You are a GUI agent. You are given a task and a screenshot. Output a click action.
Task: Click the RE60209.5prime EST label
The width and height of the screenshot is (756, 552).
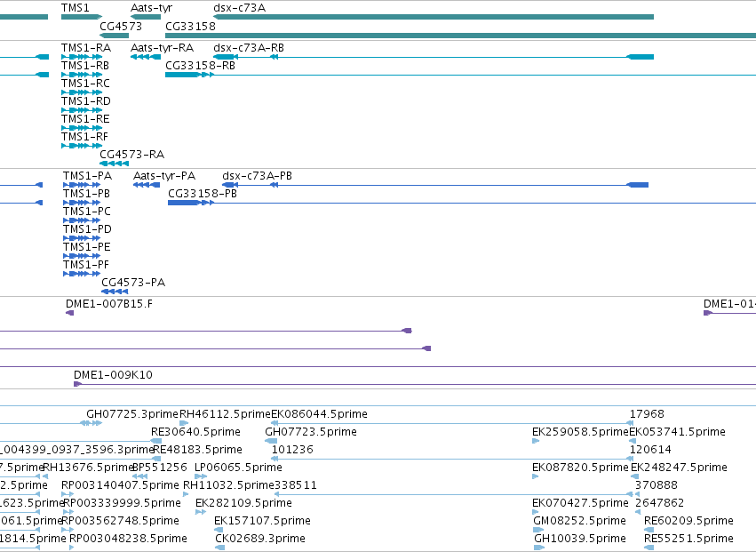click(688, 522)
